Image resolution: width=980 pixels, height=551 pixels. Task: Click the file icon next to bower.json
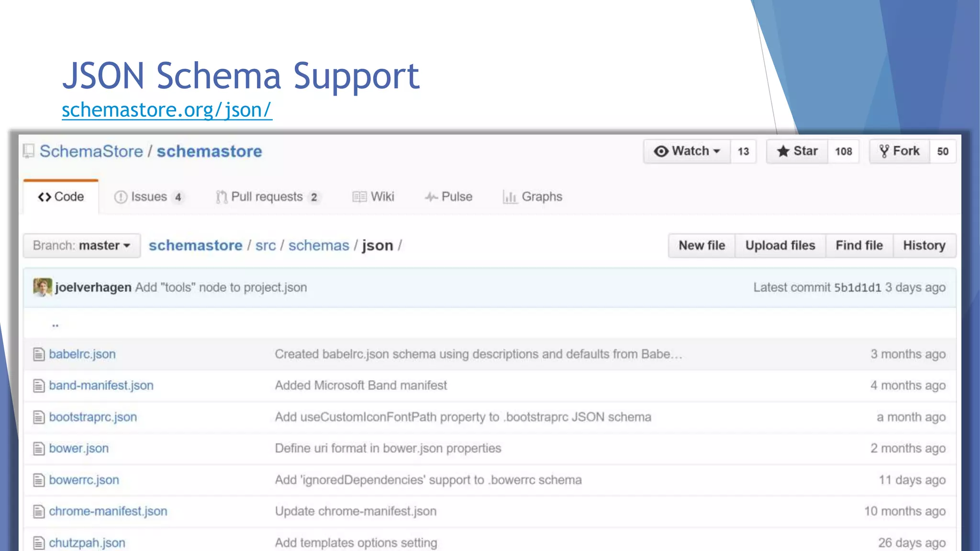39,449
